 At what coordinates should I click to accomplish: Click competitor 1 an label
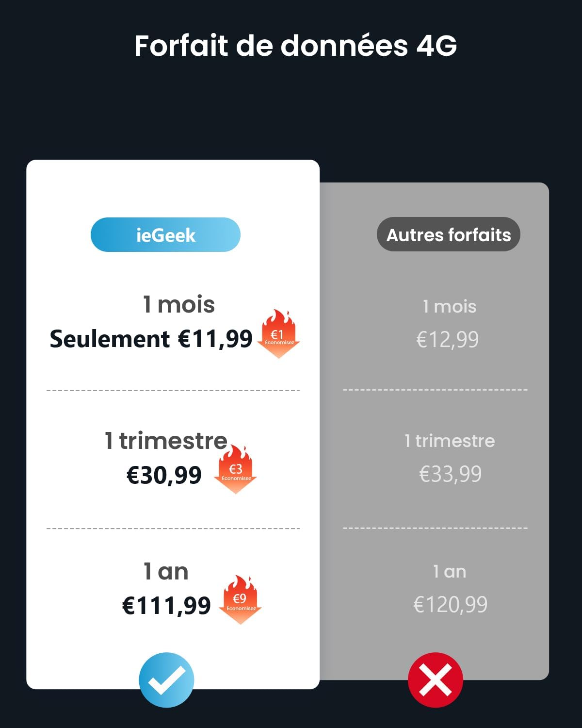coord(450,571)
